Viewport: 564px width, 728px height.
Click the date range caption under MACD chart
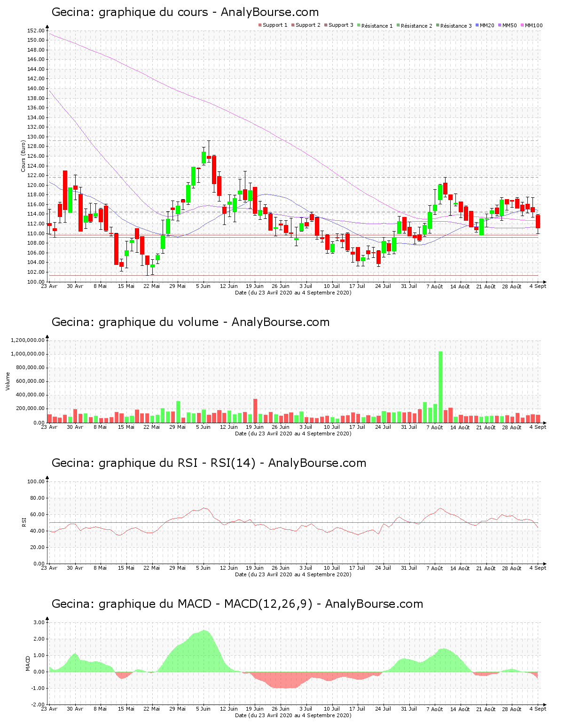point(293,715)
